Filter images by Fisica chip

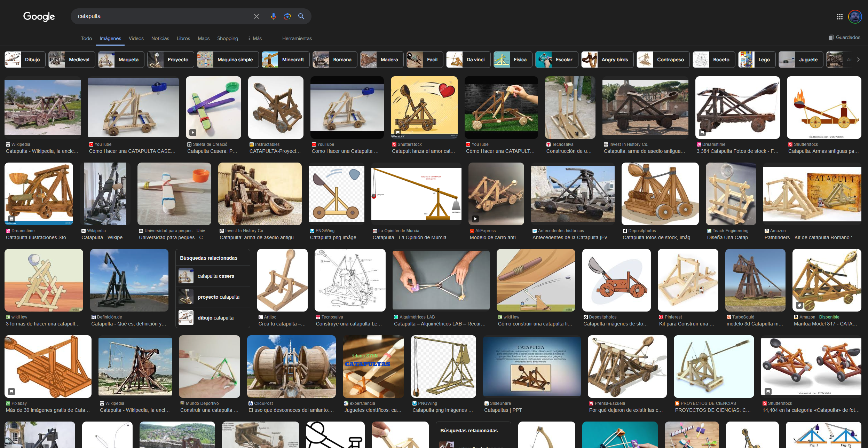tap(513, 60)
